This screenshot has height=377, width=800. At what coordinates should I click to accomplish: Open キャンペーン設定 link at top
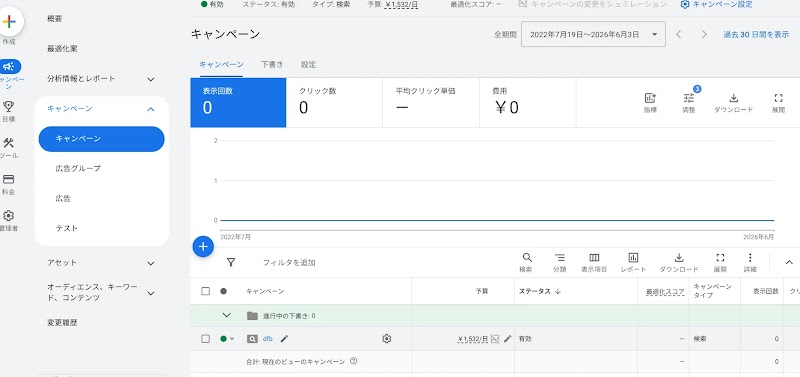[x=716, y=4]
